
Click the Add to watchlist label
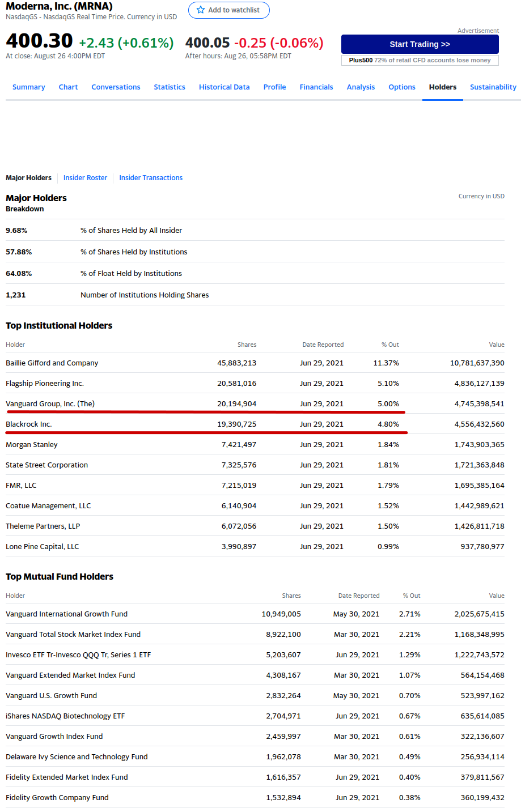tap(234, 10)
